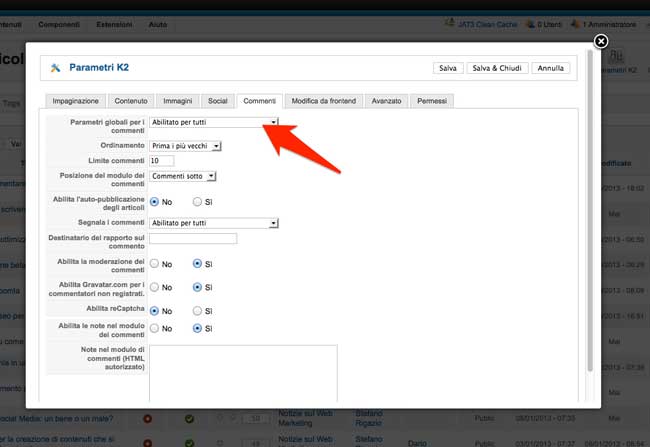Click Destinatario del rapporto sul commento field
Screen dimensions: 650x447
[x=193, y=238]
